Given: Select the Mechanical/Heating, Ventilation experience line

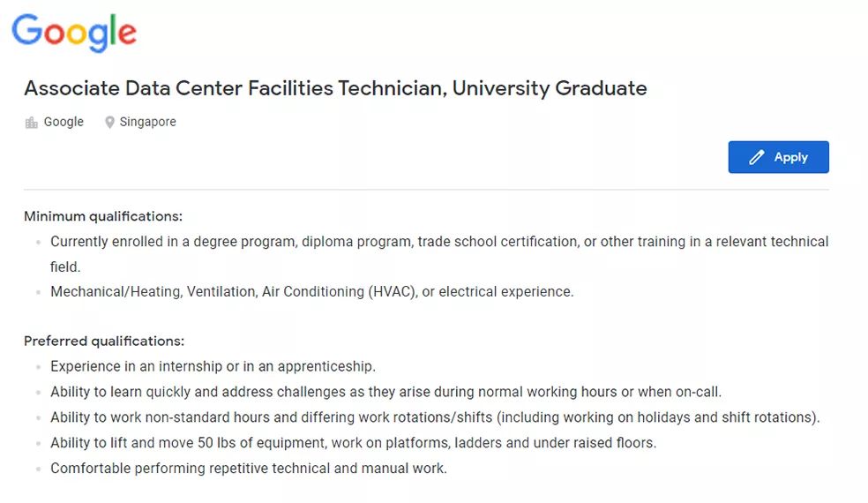Looking at the screenshot, I should click(x=312, y=291).
